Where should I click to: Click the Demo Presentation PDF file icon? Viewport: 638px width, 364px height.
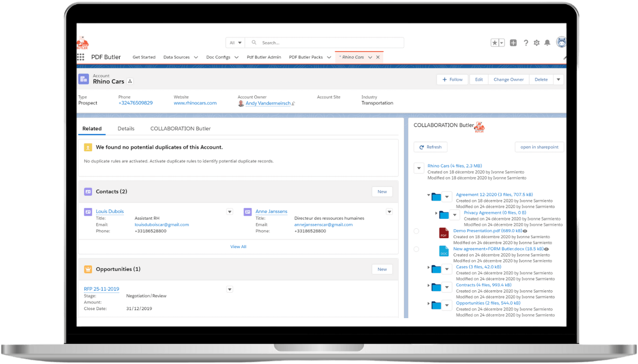point(444,233)
